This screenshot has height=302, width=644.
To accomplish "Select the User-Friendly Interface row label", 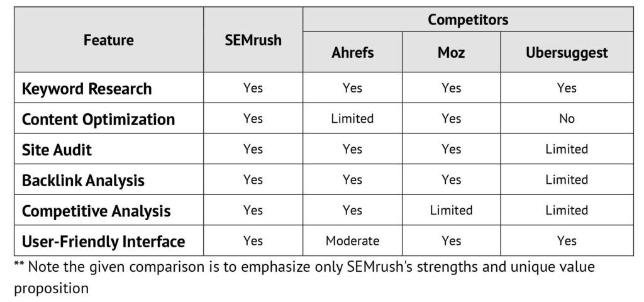I will click(103, 241).
